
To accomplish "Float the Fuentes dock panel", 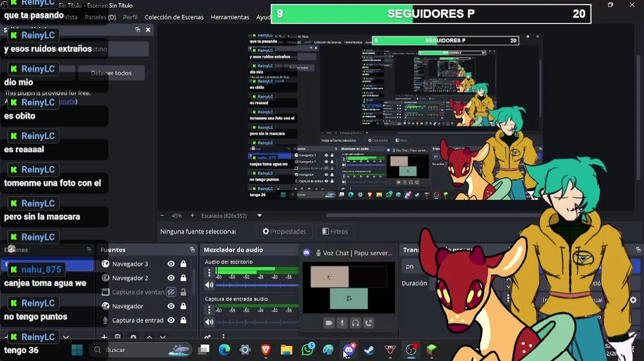I will (x=192, y=250).
